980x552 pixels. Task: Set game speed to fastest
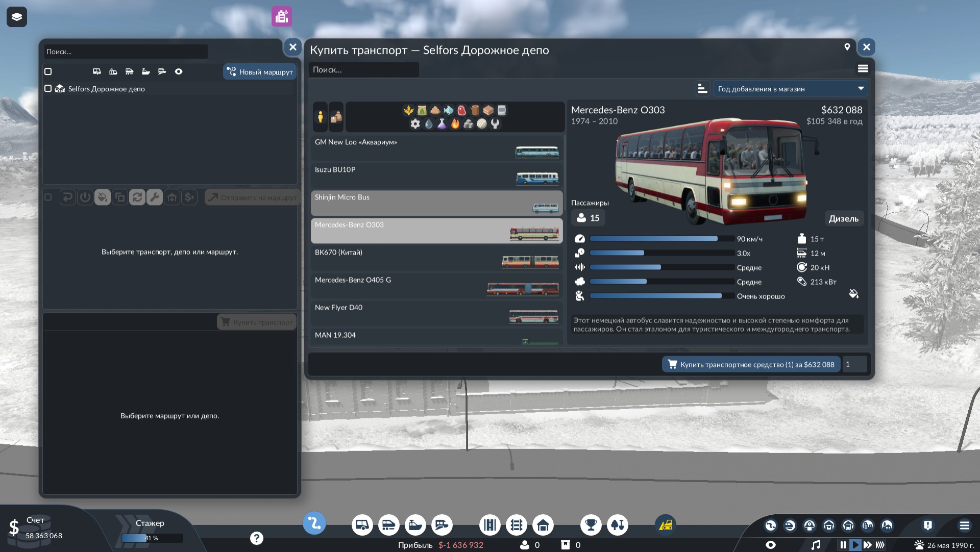[880, 545]
